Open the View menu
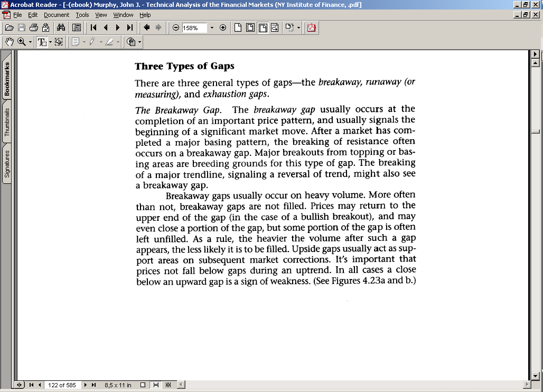543x392 pixels. [101, 15]
